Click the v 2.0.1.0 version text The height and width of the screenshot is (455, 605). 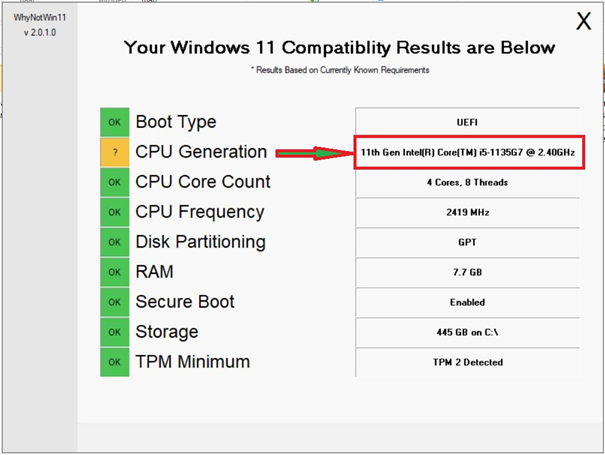[x=40, y=32]
